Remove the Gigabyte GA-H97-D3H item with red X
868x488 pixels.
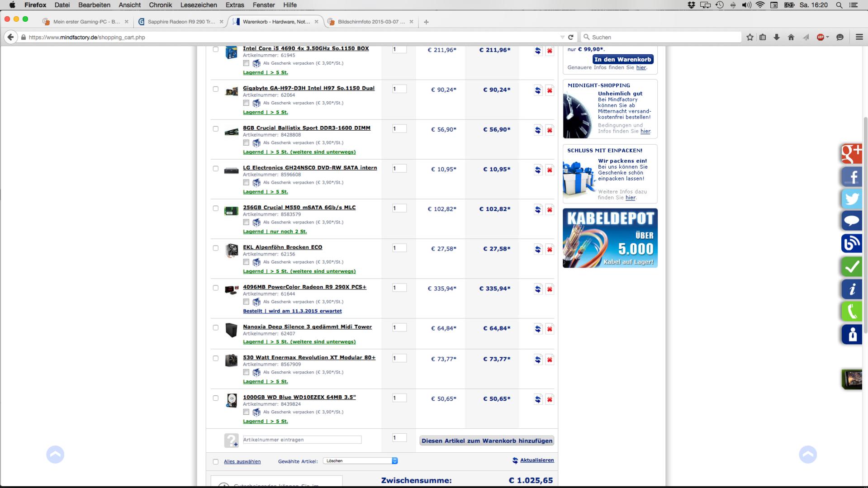[x=550, y=90]
